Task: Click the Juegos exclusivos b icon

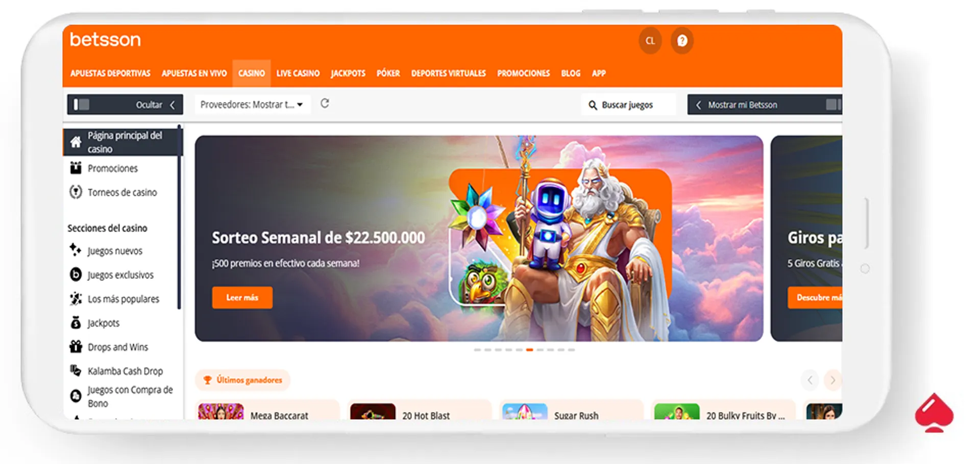Action: coord(76,274)
